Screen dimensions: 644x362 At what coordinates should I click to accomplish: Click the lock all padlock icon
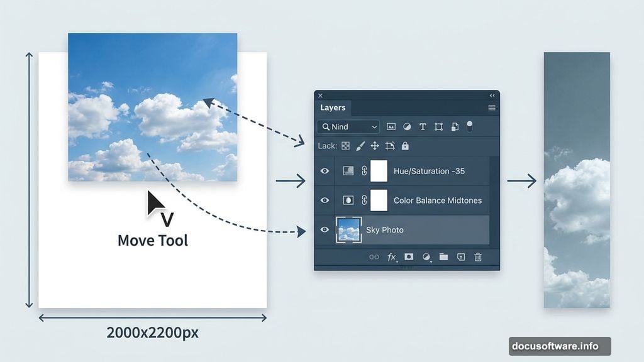point(405,146)
